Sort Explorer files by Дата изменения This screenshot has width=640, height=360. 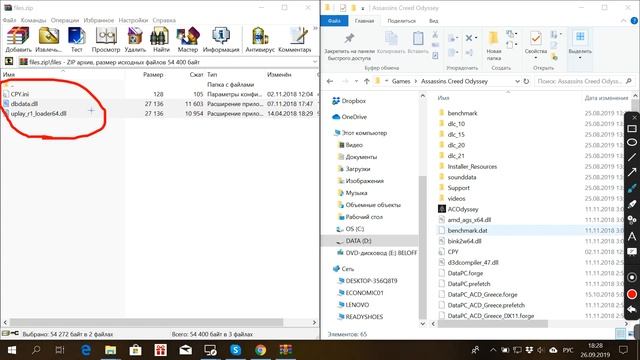[x=606, y=98]
